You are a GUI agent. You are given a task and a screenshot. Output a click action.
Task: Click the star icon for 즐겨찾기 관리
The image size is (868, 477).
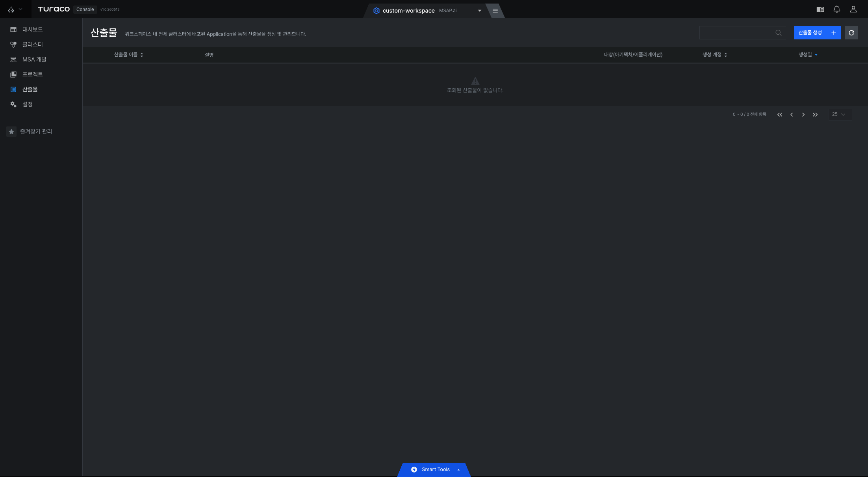(x=11, y=132)
